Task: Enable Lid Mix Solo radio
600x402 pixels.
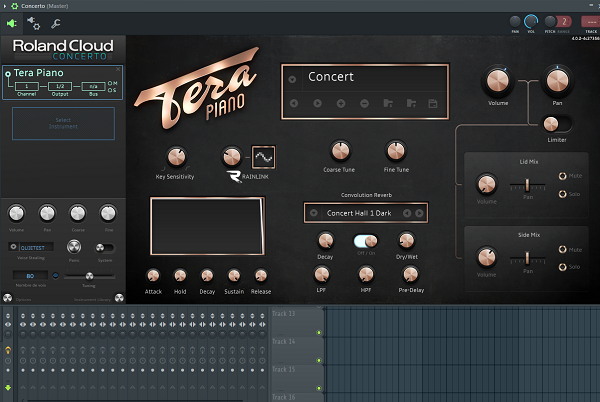Action: pyautogui.click(x=562, y=194)
